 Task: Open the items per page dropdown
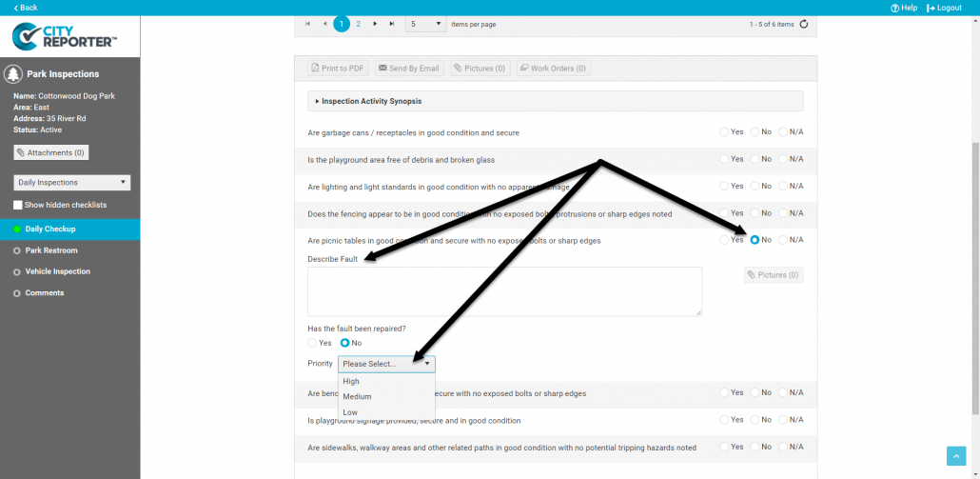pos(425,24)
